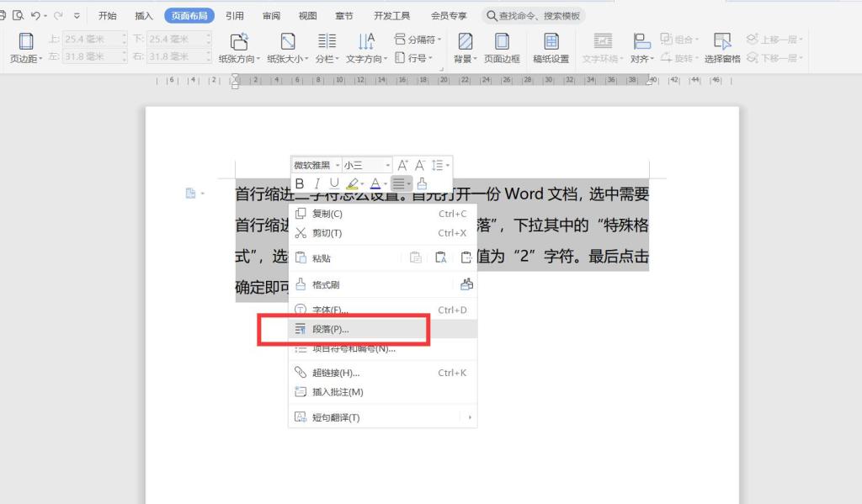Click the 选择窗格 selection pane icon

pos(722,48)
